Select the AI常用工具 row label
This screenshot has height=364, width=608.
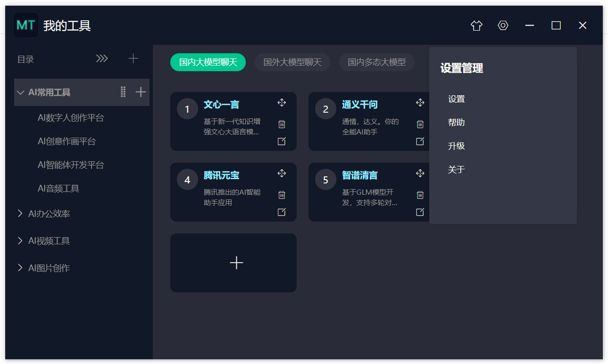click(50, 92)
